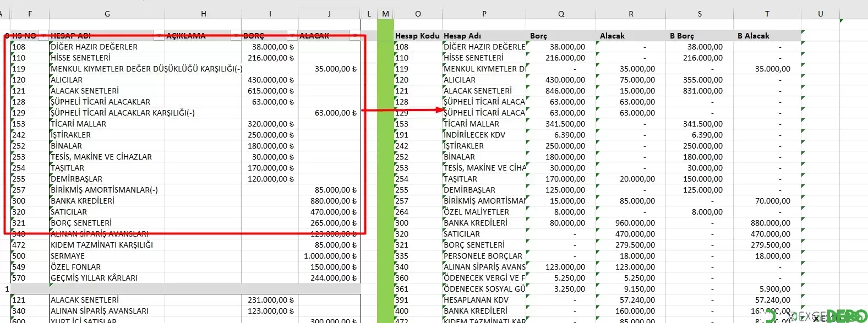Click account code 391 in column O
Viewport: 868px width, 323px height.
pos(418,300)
